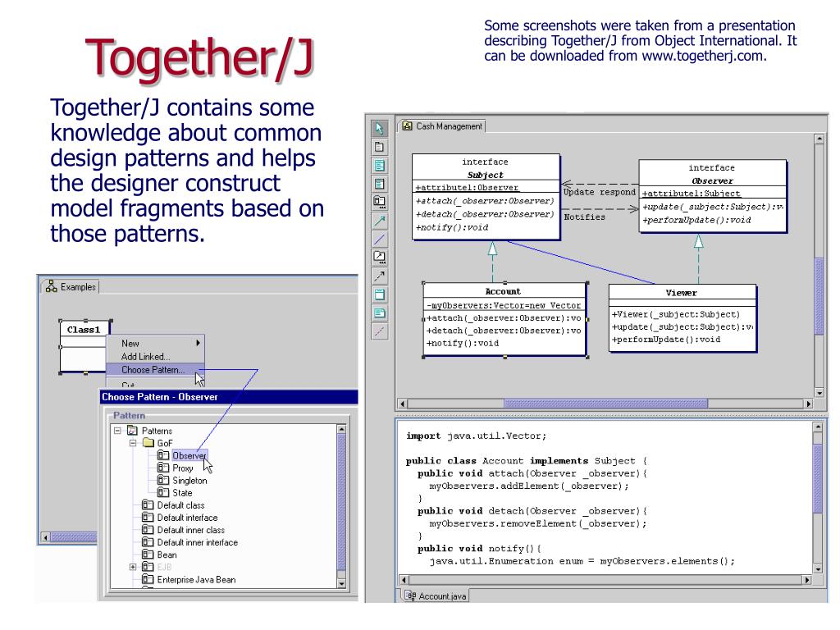840x630 pixels.
Task: Select the dashed dependency arrow tool
Action: click(x=379, y=276)
